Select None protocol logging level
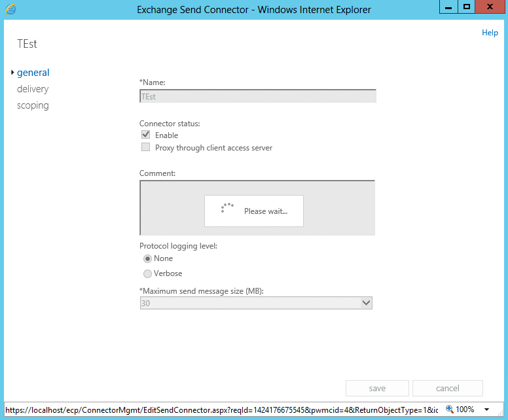This screenshot has width=508, height=420. pyautogui.click(x=147, y=258)
